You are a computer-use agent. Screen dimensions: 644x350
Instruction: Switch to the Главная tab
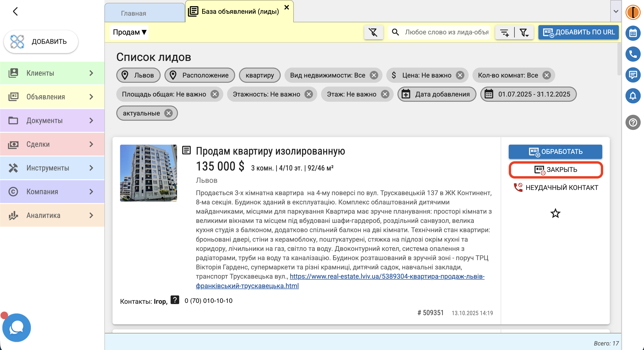(x=134, y=13)
